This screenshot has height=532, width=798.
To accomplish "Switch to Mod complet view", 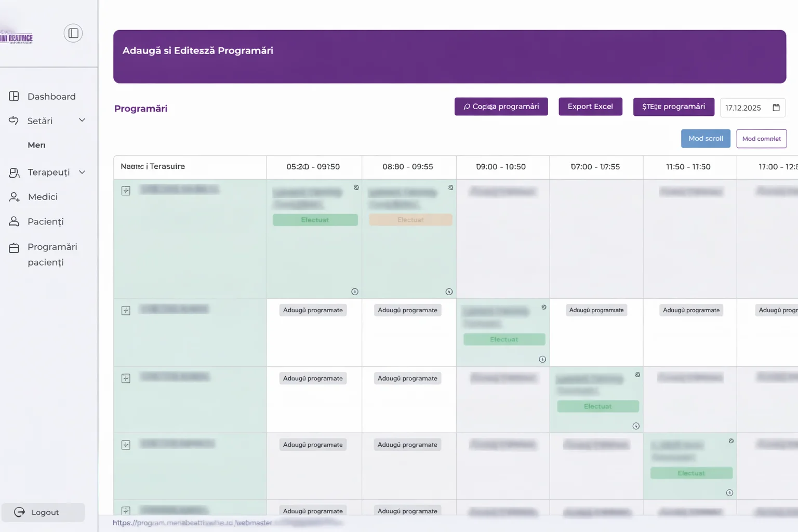I will [x=761, y=139].
